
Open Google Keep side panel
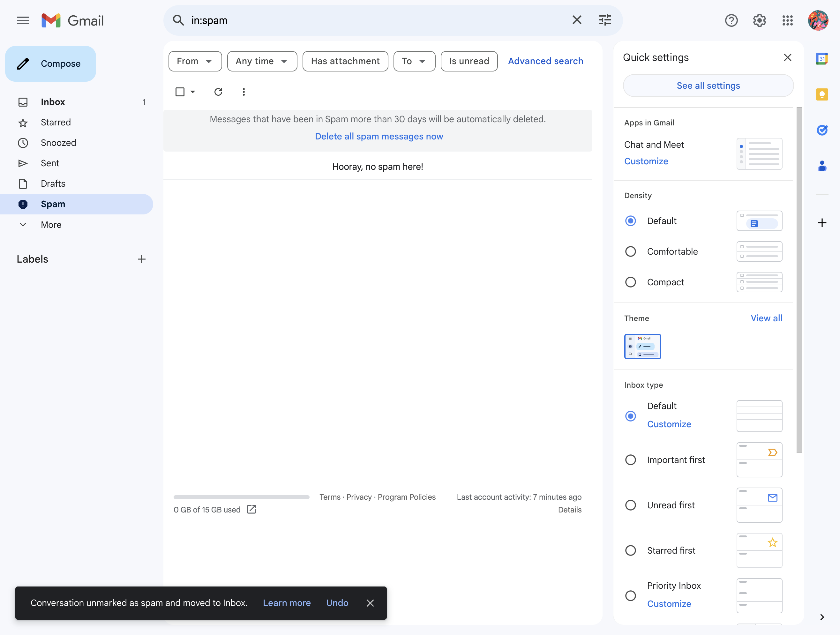point(822,94)
